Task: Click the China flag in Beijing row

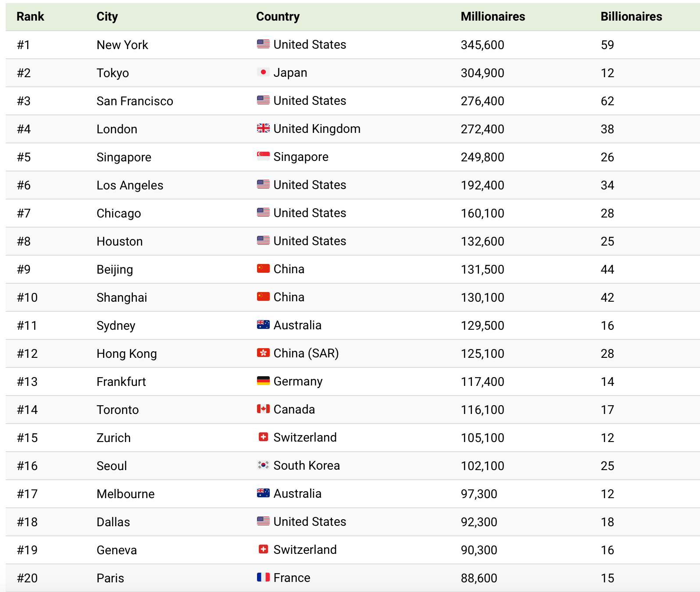Action: tap(263, 269)
